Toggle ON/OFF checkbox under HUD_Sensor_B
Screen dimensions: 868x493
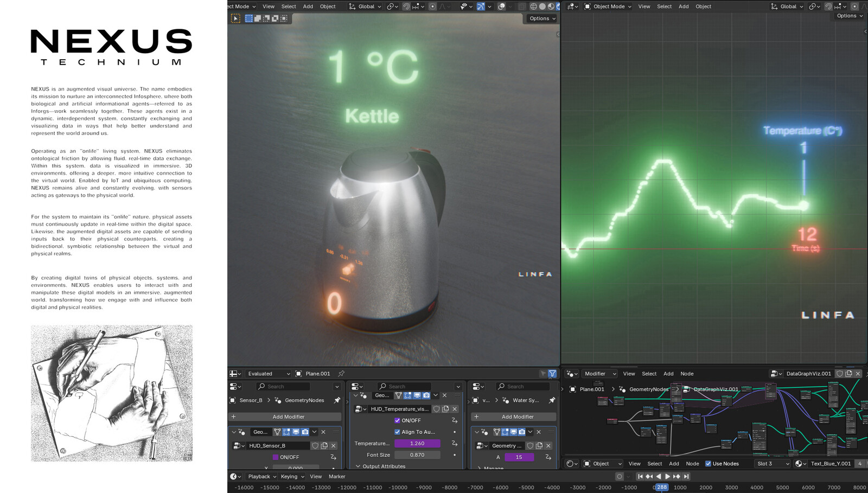(x=276, y=457)
